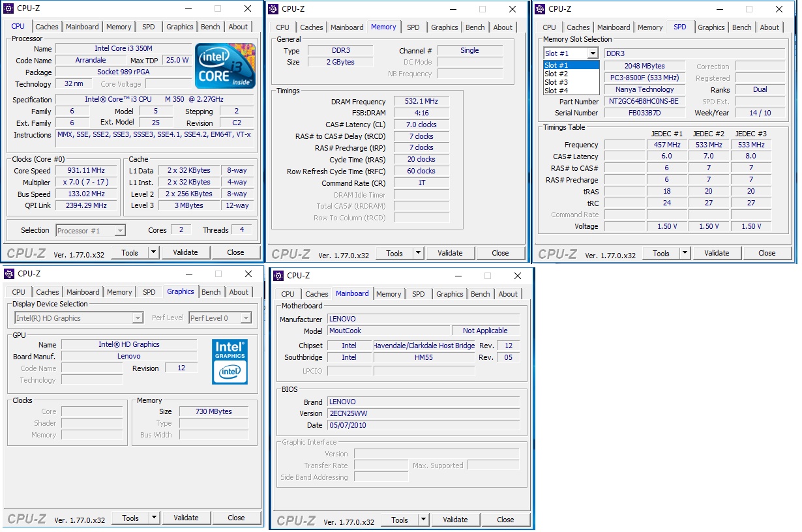Click the Intel Graphics logo badge
Image resolution: width=802 pixels, height=532 pixels.
tap(230, 361)
